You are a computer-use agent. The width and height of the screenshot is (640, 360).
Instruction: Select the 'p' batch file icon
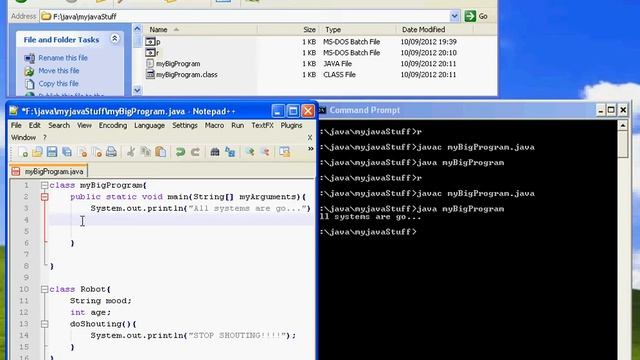coord(150,42)
